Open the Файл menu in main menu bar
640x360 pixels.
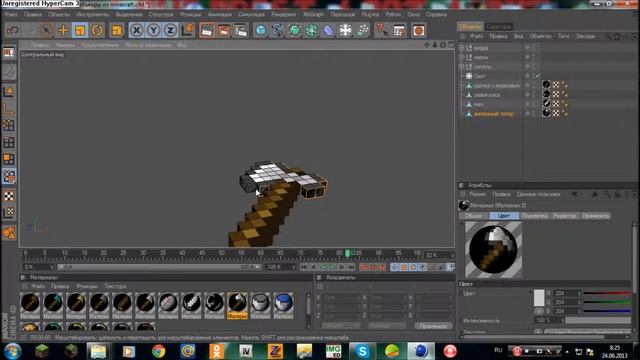(11, 14)
